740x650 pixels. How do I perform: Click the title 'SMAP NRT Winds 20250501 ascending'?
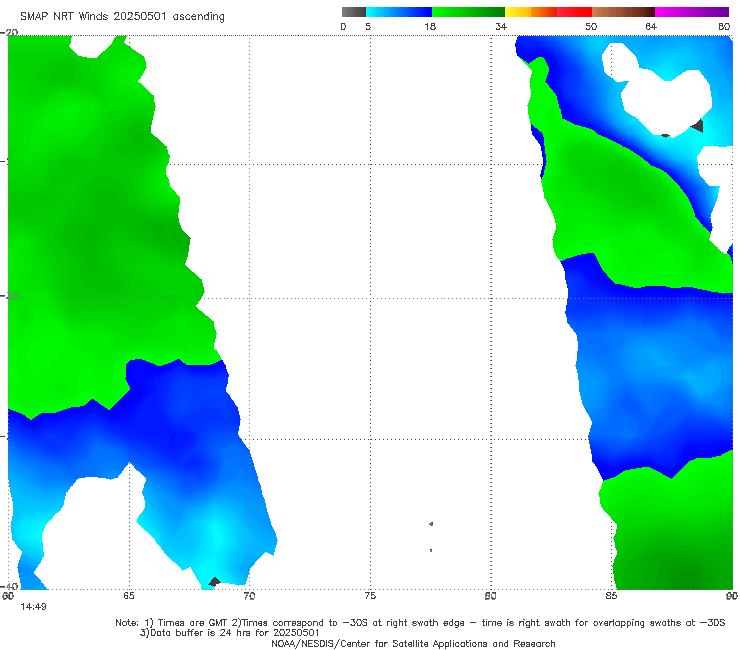coord(122,17)
